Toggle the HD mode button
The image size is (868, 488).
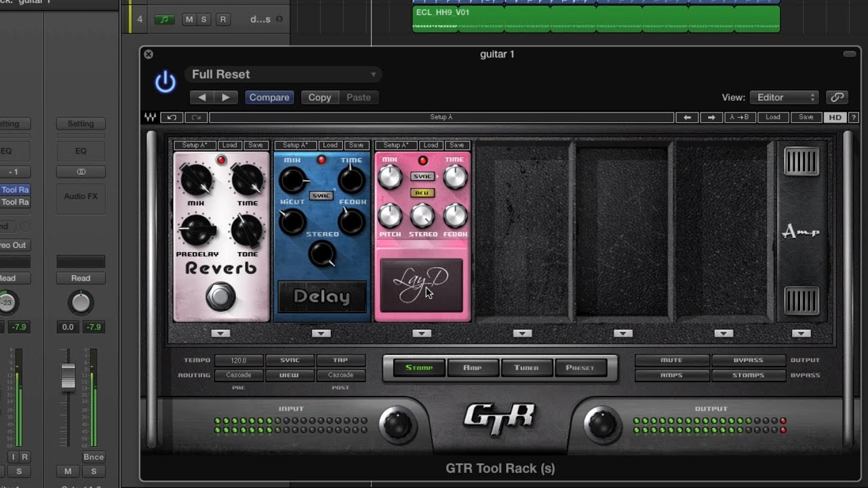point(835,117)
